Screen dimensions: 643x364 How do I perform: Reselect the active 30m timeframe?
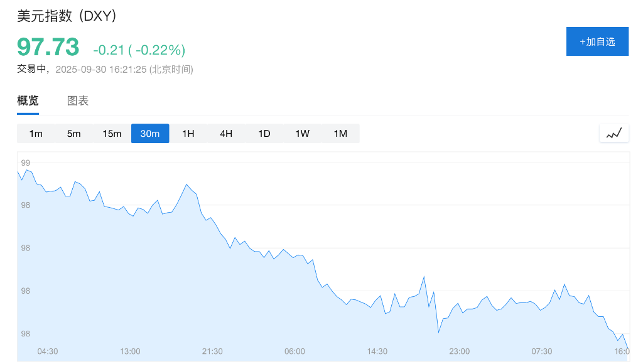pyautogui.click(x=150, y=133)
